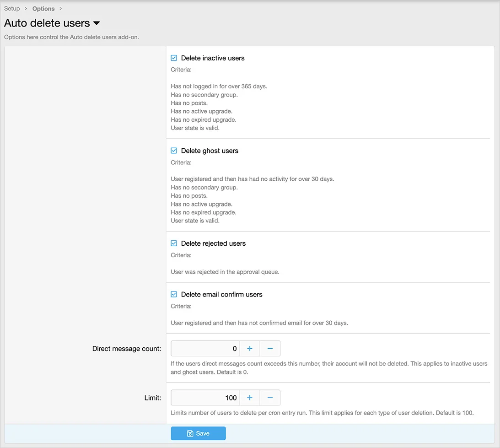
Task: Open the Auto delete users title dropdown
Action: pos(97,23)
